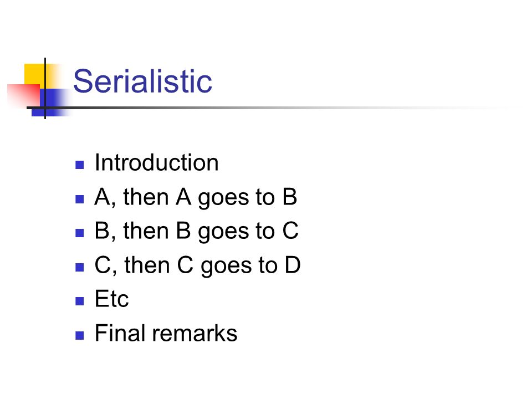Image resolution: width=532 pixels, height=399 pixels.
Task: Click the letter D ending the third lettered bullet
Action: pos(293,265)
